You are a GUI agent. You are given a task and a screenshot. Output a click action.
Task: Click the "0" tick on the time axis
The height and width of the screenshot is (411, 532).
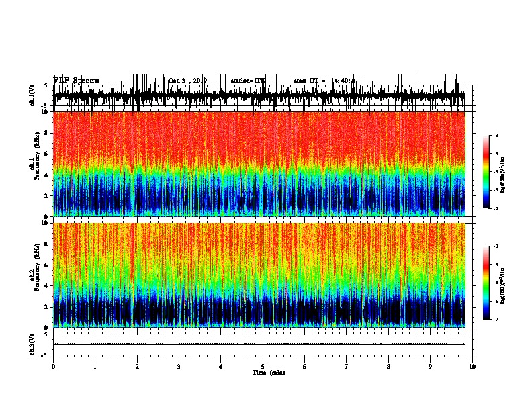coord(53,367)
